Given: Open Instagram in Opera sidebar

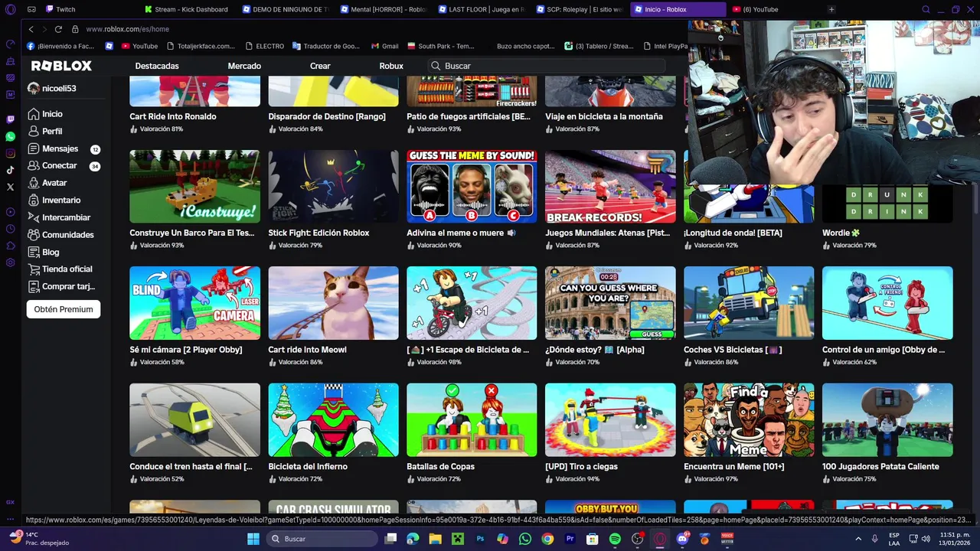Looking at the screenshot, I should (x=10, y=153).
